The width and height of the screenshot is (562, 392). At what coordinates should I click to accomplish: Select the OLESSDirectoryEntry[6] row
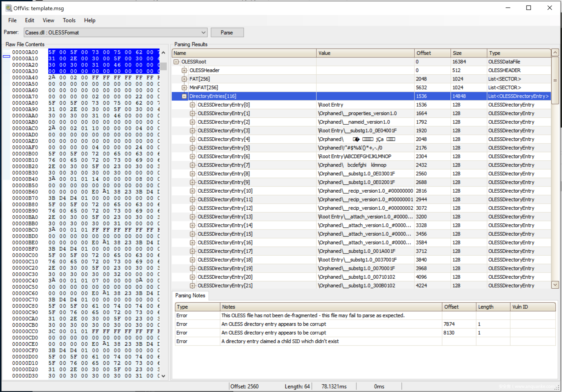click(224, 156)
